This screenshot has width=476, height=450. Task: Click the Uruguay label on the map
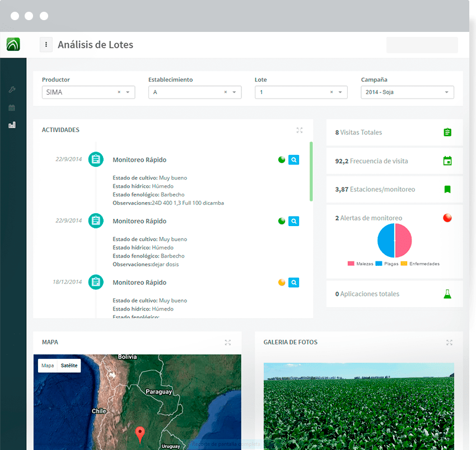[171, 446]
